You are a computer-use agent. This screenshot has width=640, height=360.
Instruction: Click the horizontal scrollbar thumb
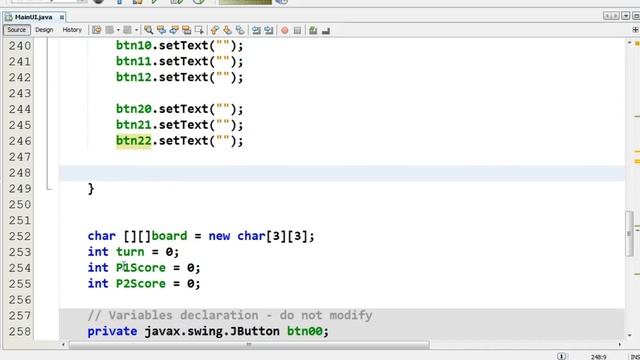[249, 345]
